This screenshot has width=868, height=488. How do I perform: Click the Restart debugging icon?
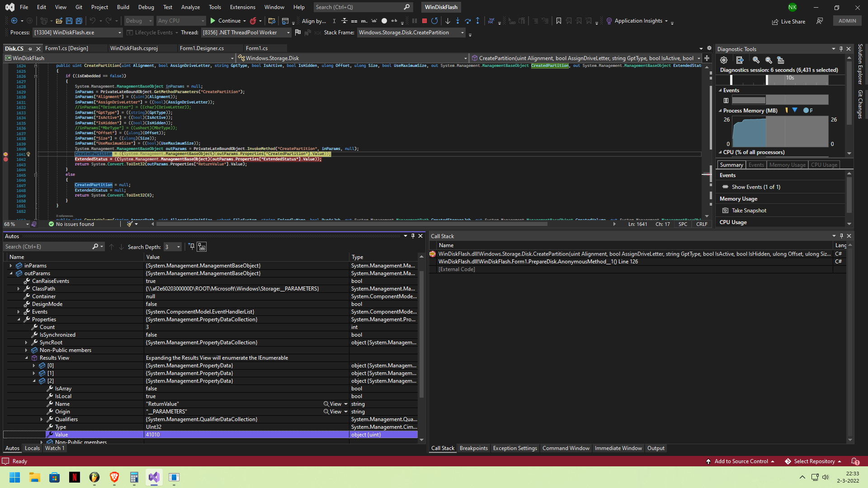pos(434,21)
